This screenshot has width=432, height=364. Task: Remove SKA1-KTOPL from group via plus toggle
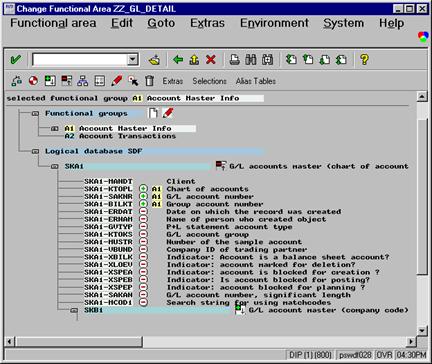(143, 189)
